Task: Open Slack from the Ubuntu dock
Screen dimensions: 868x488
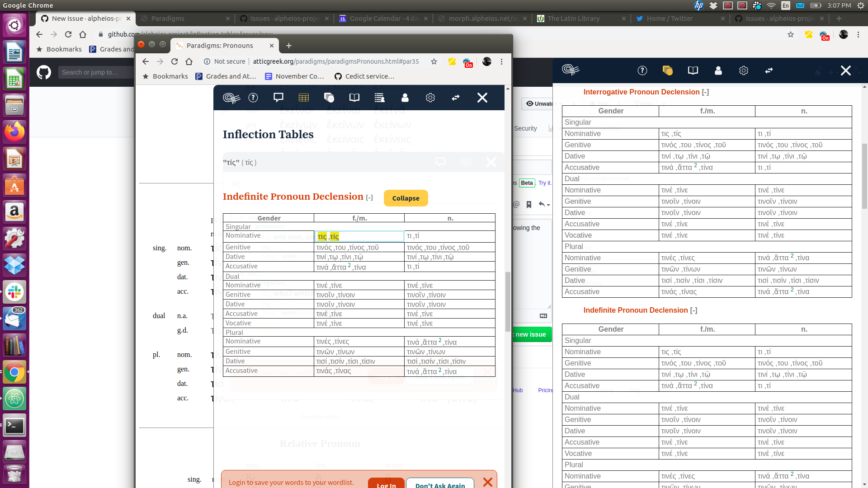Action: click(x=14, y=292)
